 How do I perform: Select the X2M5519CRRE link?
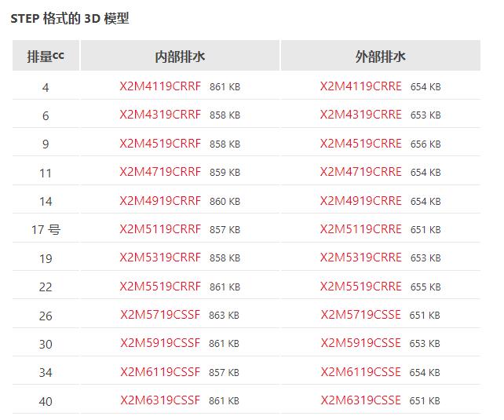[360, 287]
